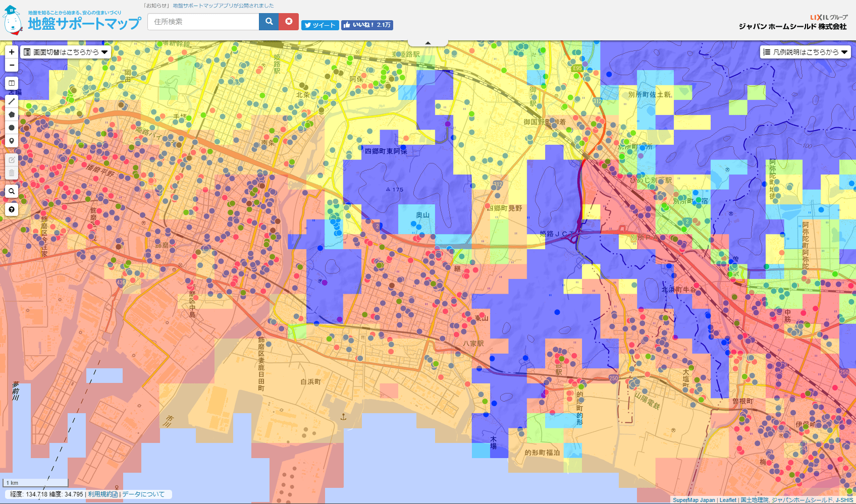
Task: Collapse the header using the top arrow
Action: [x=428, y=43]
